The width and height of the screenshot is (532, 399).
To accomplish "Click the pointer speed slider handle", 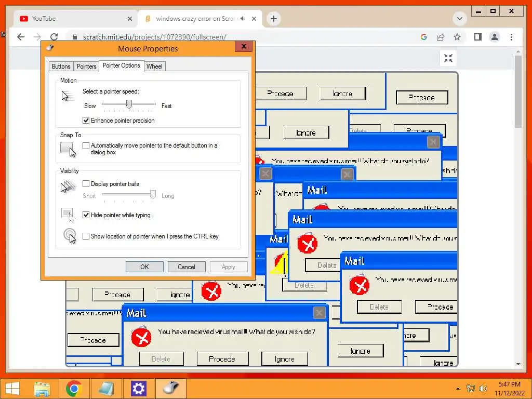I will (x=129, y=104).
